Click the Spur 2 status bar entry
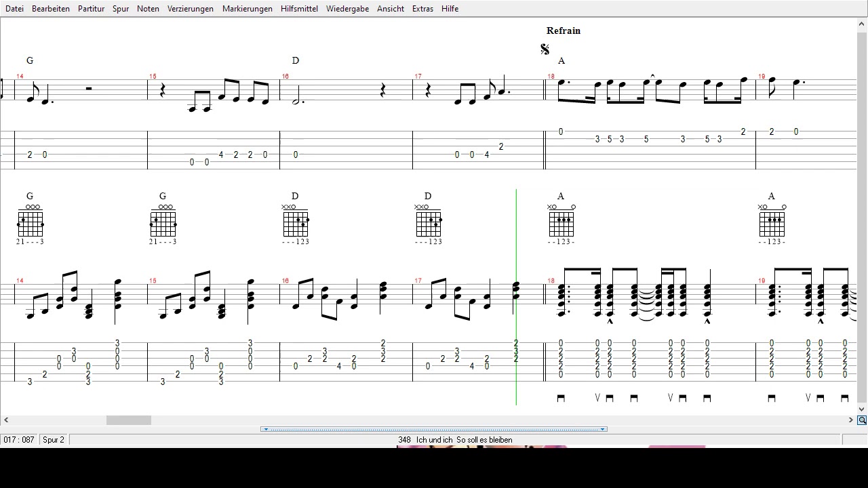 (54, 440)
